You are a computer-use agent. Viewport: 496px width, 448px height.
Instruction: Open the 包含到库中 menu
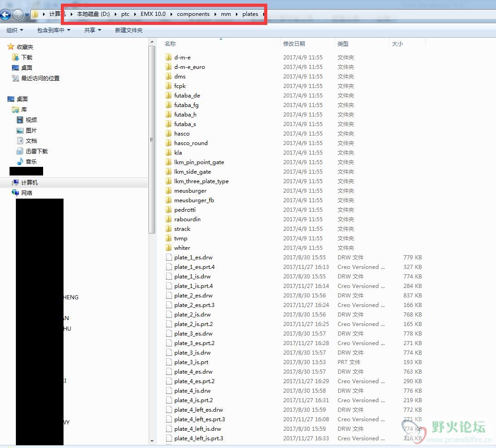click(x=54, y=30)
